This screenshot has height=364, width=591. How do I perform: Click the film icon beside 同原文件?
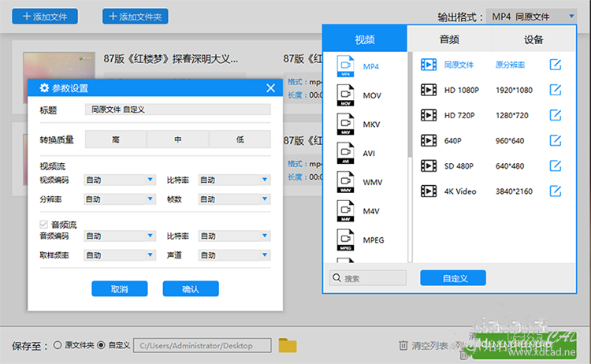(x=429, y=65)
